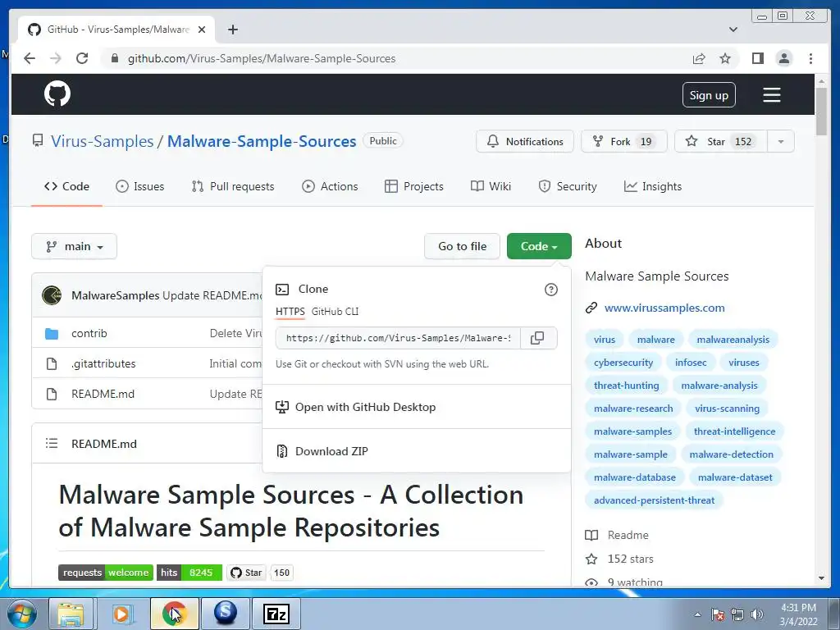Image resolution: width=840 pixels, height=630 pixels.
Task: Open the Actions tab
Action: tap(330, 186)
